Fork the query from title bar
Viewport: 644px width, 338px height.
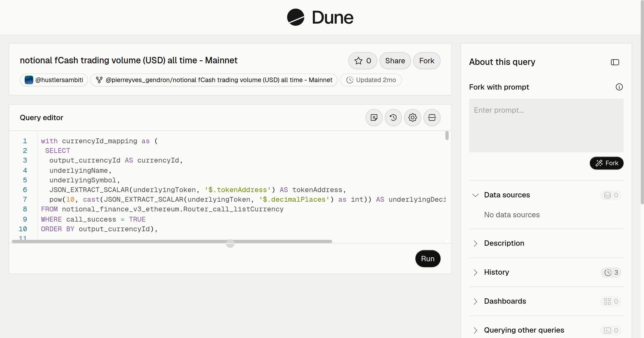[x=427, y=61]
